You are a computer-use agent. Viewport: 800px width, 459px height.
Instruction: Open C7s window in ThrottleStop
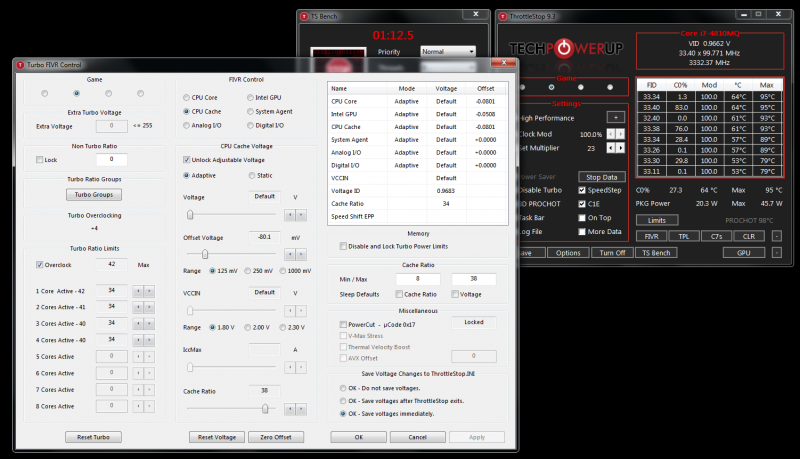pos(716,237)
